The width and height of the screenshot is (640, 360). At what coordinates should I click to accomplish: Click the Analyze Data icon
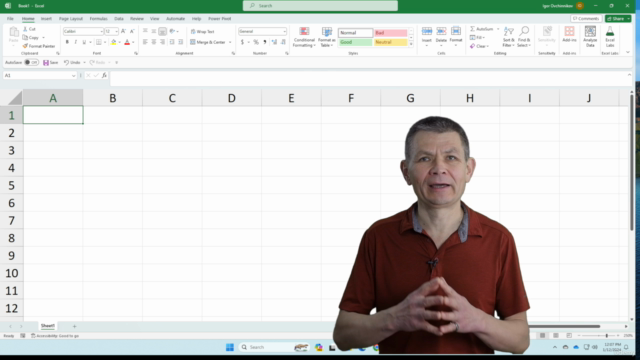click(590, 31)
